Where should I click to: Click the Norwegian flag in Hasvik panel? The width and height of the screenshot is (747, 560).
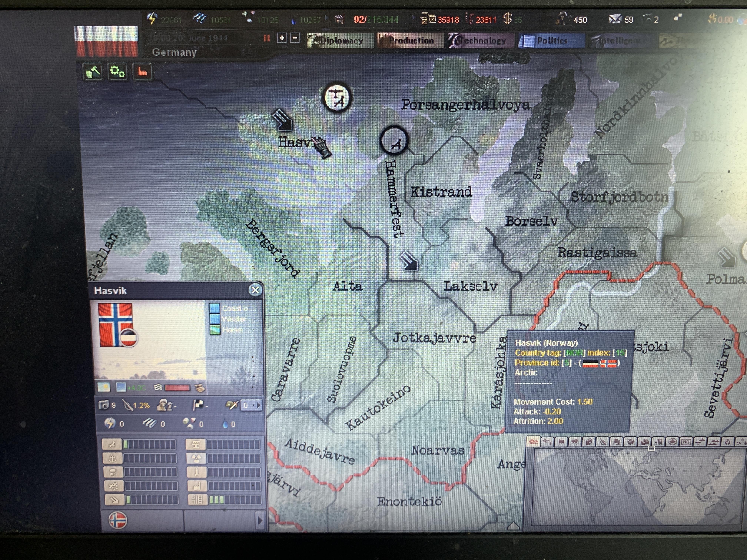pos(115,324)
